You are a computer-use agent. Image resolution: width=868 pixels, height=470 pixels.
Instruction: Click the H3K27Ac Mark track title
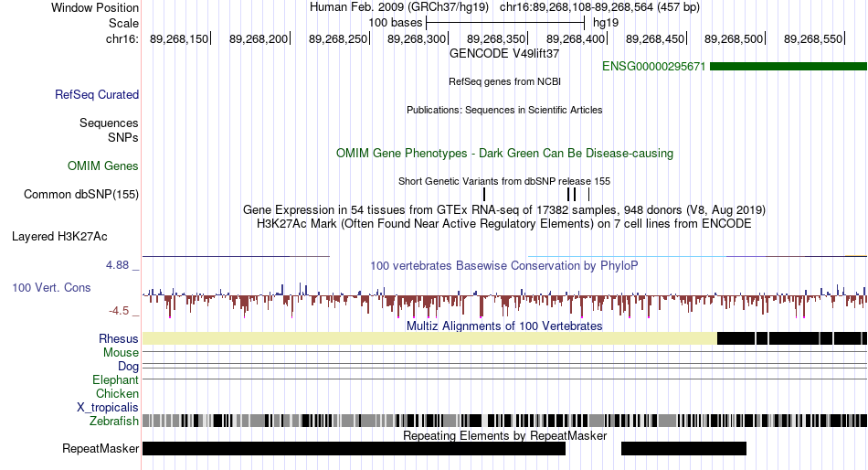coord(504,224)
